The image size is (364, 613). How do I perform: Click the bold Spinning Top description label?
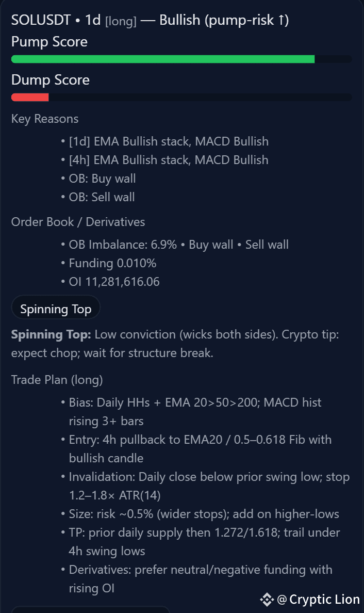click(x=51, y=334)
